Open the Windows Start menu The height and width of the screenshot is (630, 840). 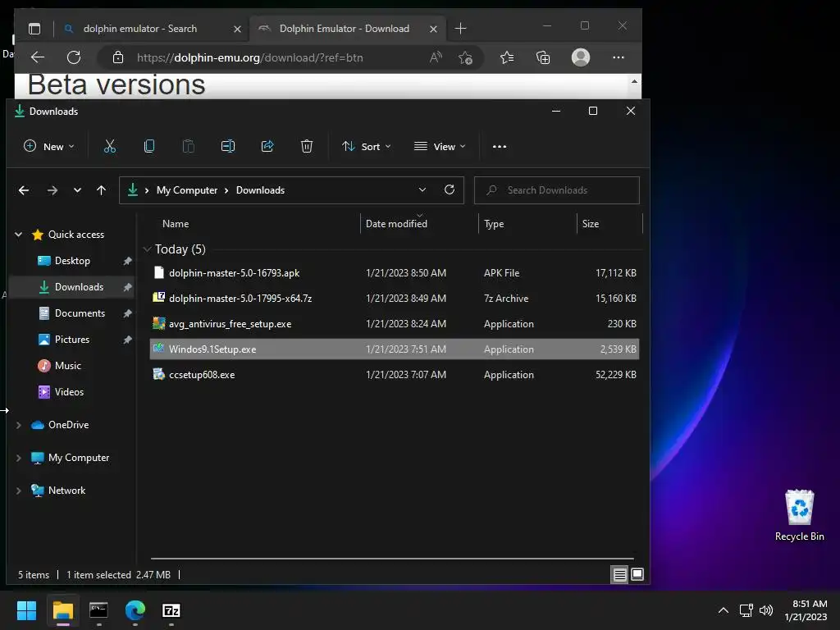point(26,610)
